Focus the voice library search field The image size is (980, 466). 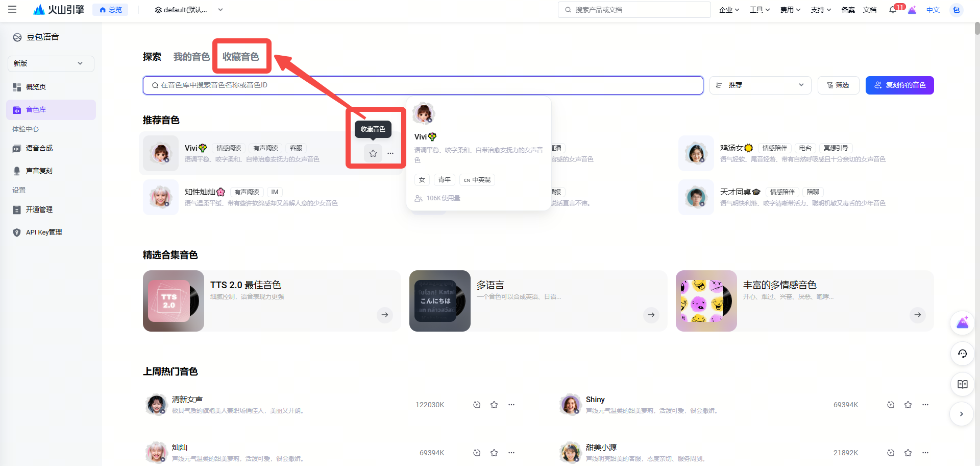(423, 85)
